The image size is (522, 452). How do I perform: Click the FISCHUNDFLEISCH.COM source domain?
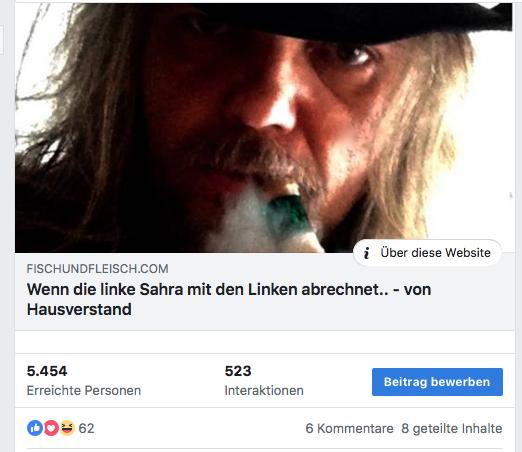(97, 269)
